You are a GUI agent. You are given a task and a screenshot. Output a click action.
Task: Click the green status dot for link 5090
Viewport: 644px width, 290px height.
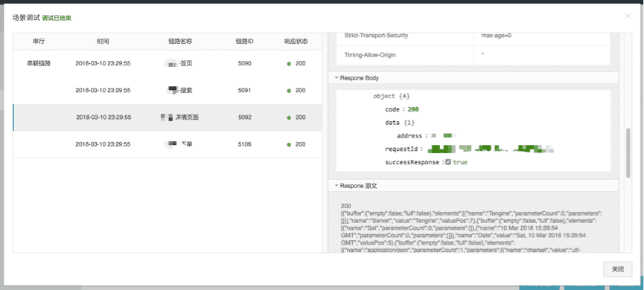(x=289, y=64)
